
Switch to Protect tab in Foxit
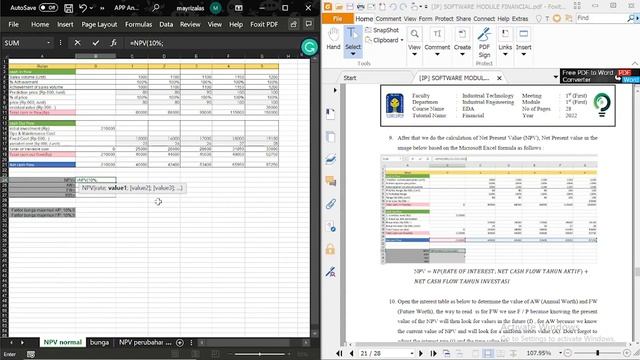[x=444, y=19]
